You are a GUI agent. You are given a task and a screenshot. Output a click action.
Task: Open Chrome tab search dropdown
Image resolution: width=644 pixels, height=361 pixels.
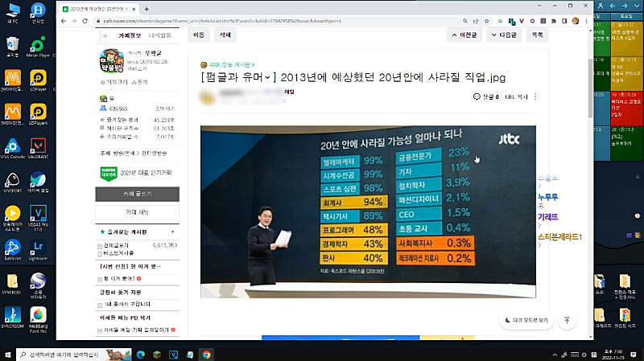pos(539,6)
